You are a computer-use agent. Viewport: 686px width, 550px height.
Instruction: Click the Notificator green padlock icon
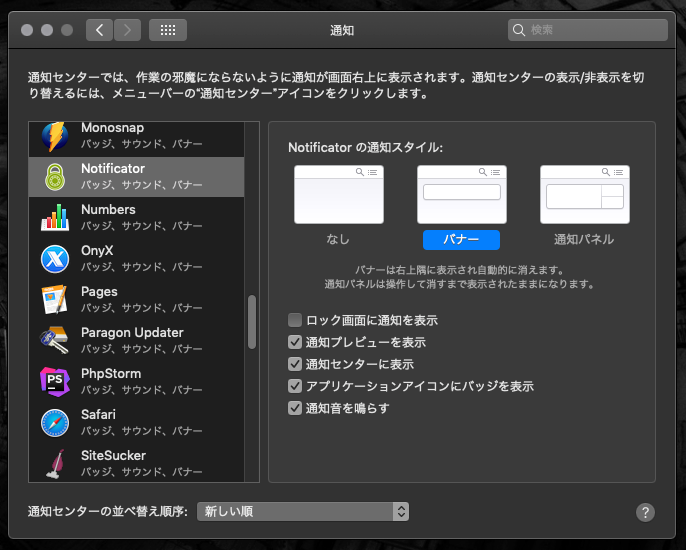[x=55, y=177]
